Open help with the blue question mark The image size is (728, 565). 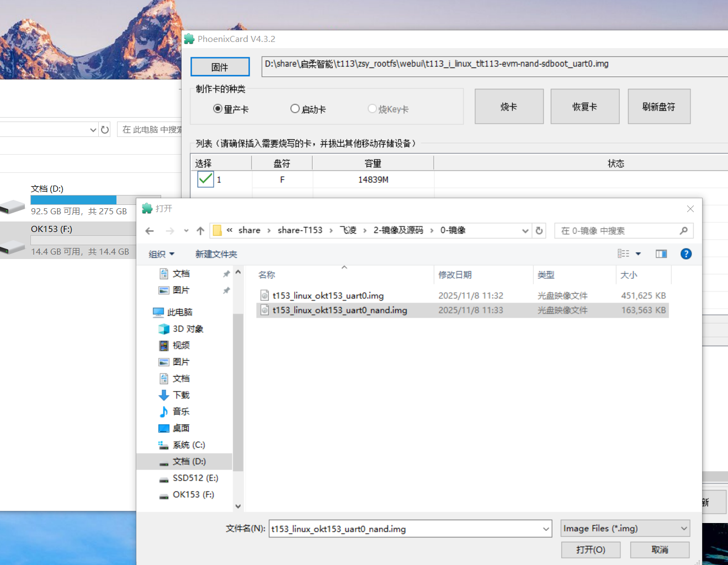coord(686,254)
